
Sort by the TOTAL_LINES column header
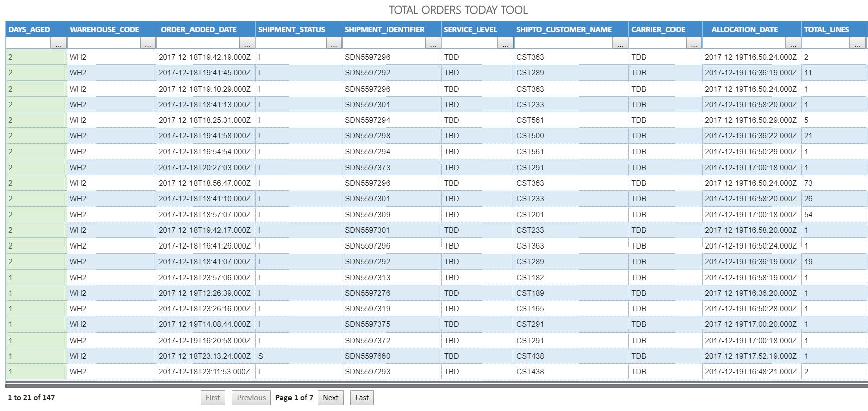pyautogui.click(x=826, y=29)
